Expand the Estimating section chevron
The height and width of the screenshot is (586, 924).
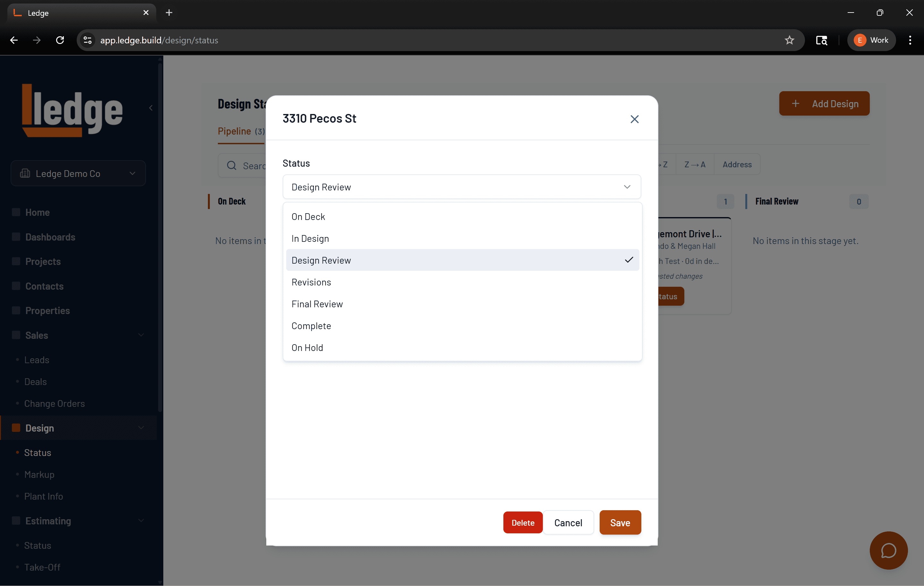[141, 521]
